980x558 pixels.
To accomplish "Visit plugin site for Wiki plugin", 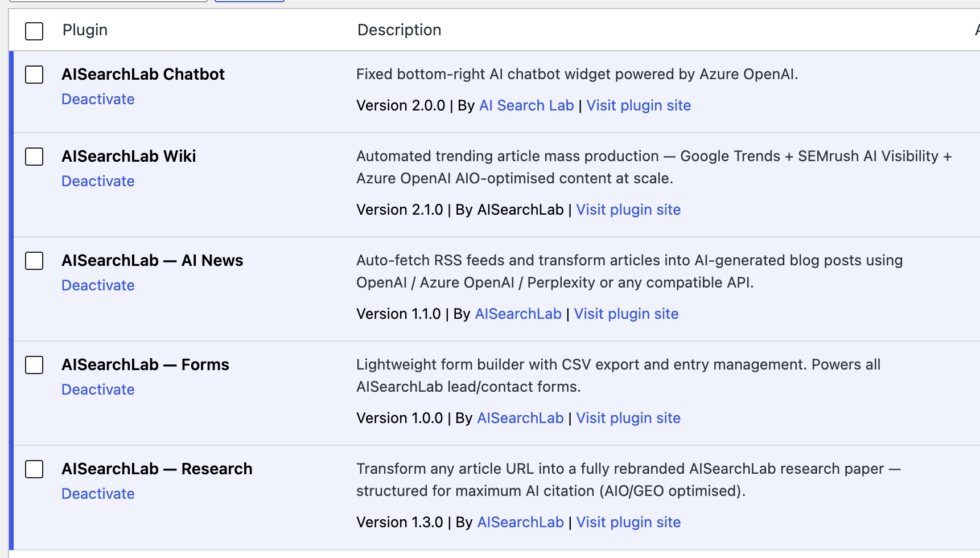I will pyautogui.click(x=628, y=210).
